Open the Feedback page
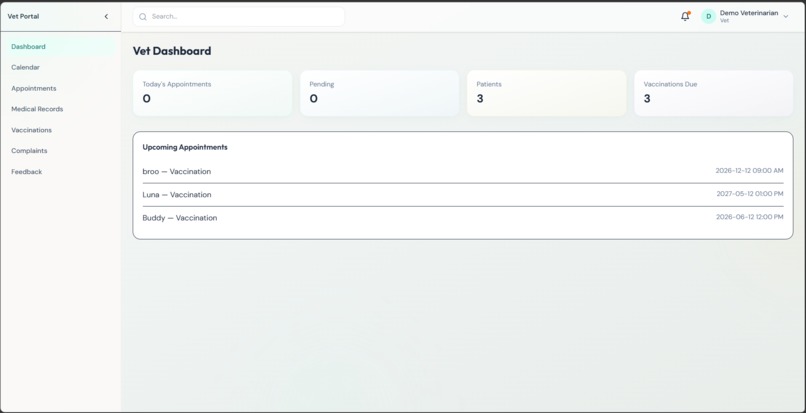Screen dimensions: 806x413 61,172
